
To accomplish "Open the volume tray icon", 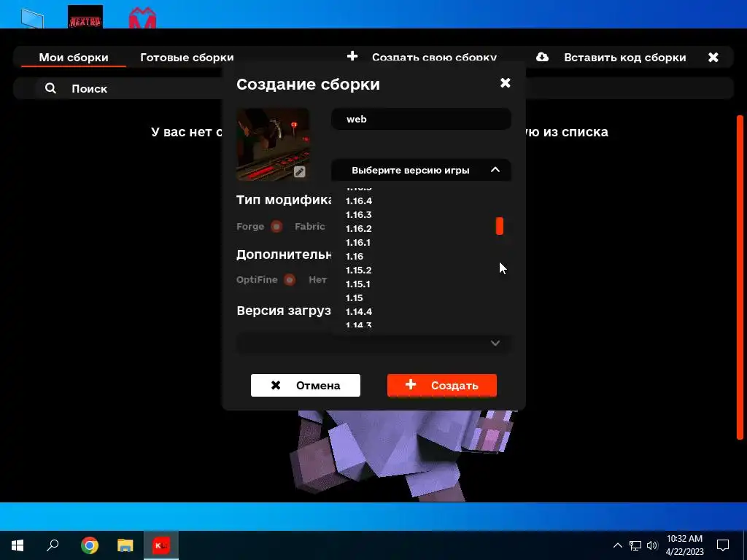I will 652,545.
